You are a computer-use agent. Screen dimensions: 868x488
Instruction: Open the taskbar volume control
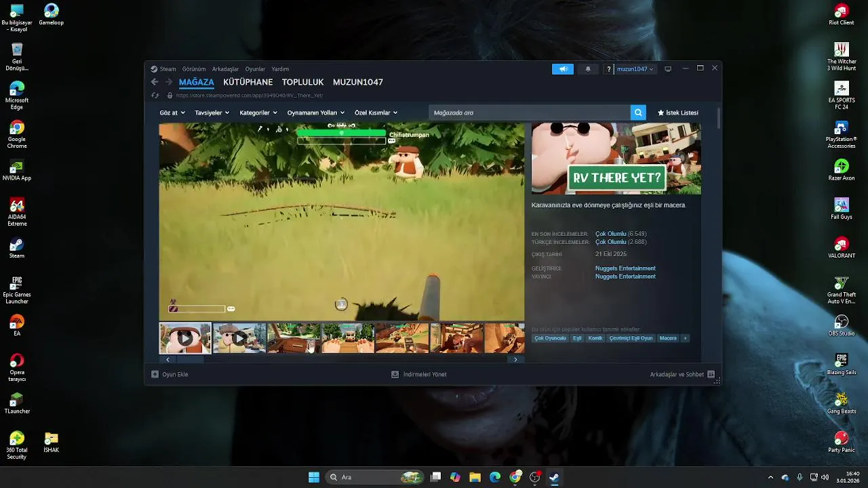pos(825,477)
